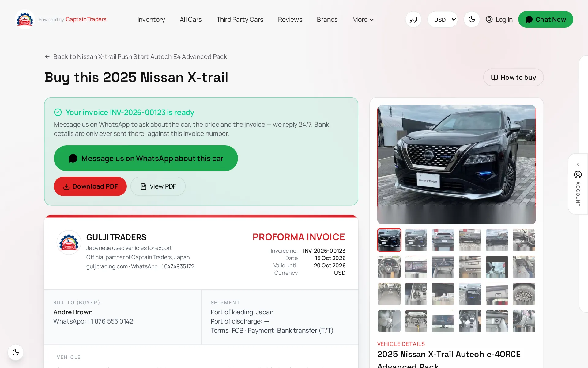Select the steering wheel interior thumbnail
Viewport: 588px width, 368px height.
(389, 267)
